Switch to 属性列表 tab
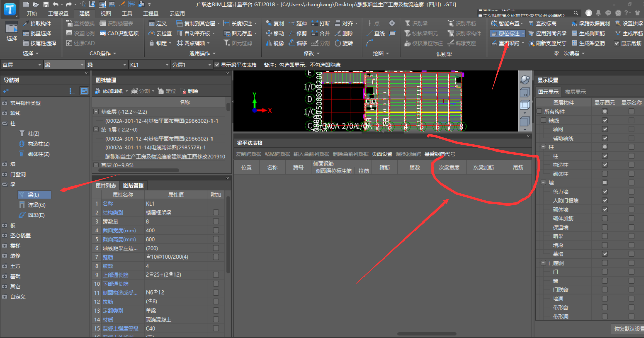This screenshot has width=644, height=338. pyautogui.click(x=105, y=185)
